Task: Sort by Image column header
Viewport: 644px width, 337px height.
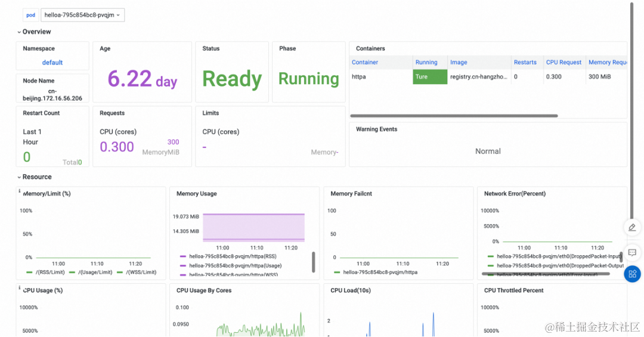Action: click(459, 63)
